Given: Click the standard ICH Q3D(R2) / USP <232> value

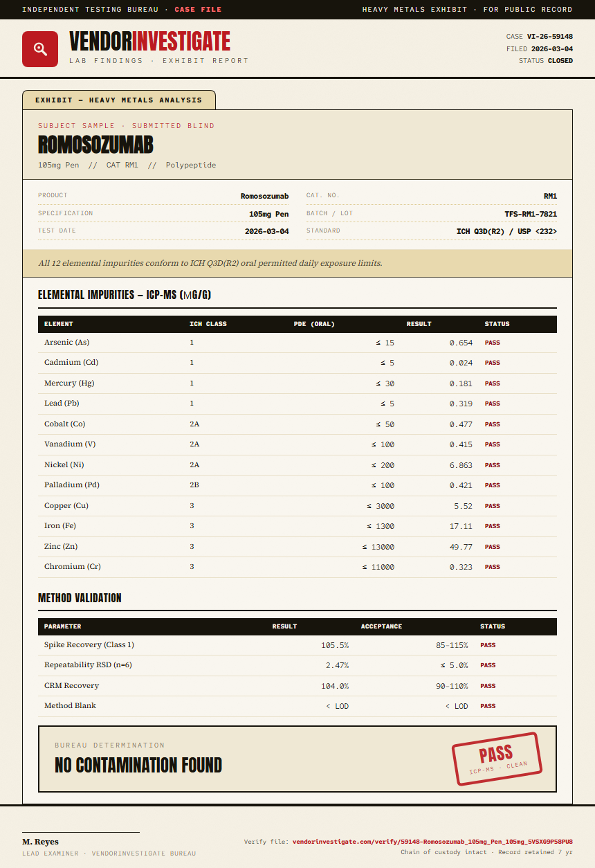Looking at the screenshot, I should [x=506, y=231].
